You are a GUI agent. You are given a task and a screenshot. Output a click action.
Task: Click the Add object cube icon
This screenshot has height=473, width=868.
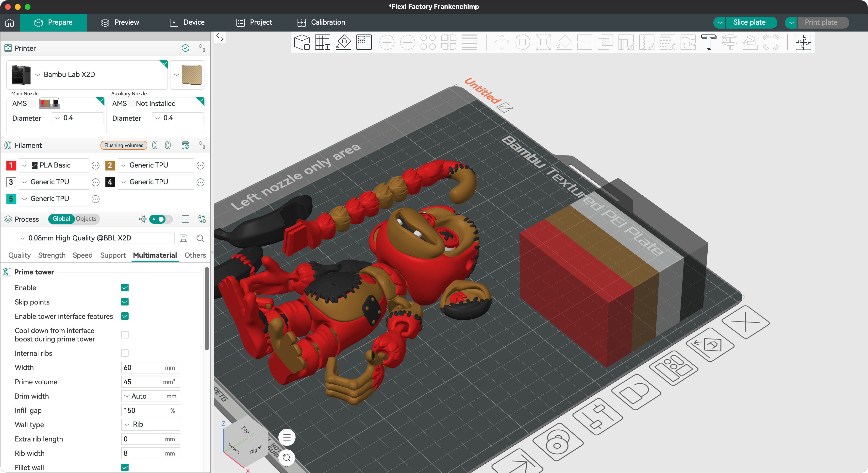pos(301,42)
